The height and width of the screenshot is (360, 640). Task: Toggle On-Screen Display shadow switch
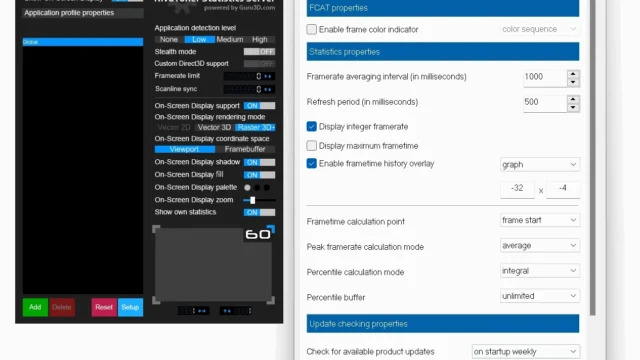coord(259,162)
